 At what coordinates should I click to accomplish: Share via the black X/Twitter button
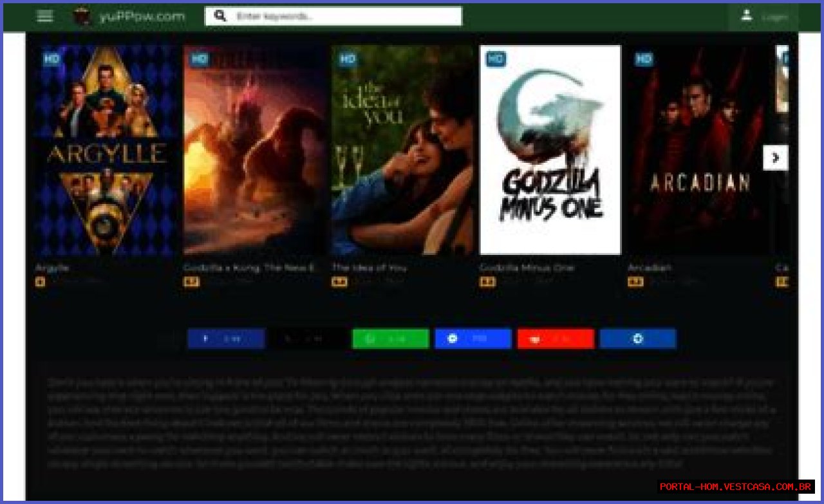click(308, 339)
